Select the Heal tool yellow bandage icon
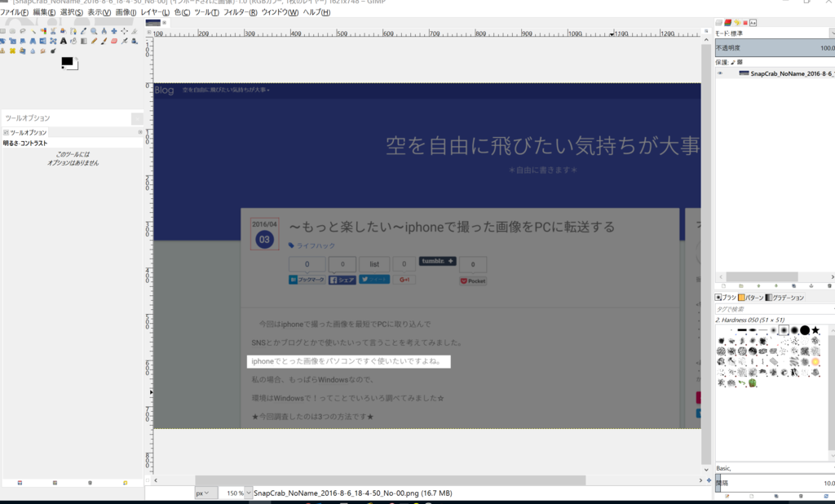Screen dimensions: 835x504 click(x=12, y=51)
